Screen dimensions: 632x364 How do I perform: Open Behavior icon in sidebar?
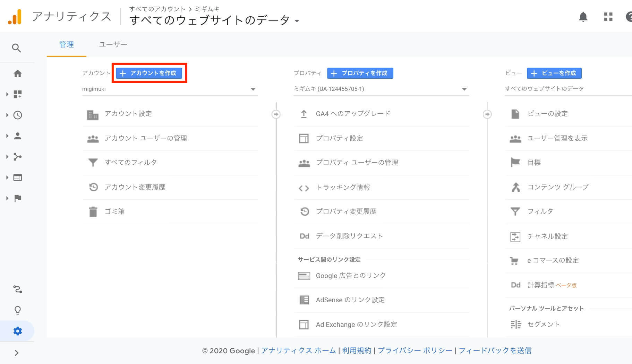(x=18, y=177)
